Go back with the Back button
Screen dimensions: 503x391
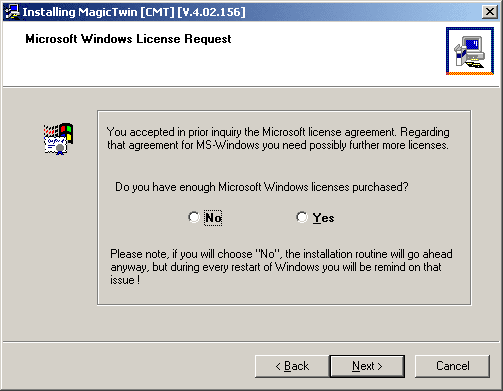coord(292,366)
